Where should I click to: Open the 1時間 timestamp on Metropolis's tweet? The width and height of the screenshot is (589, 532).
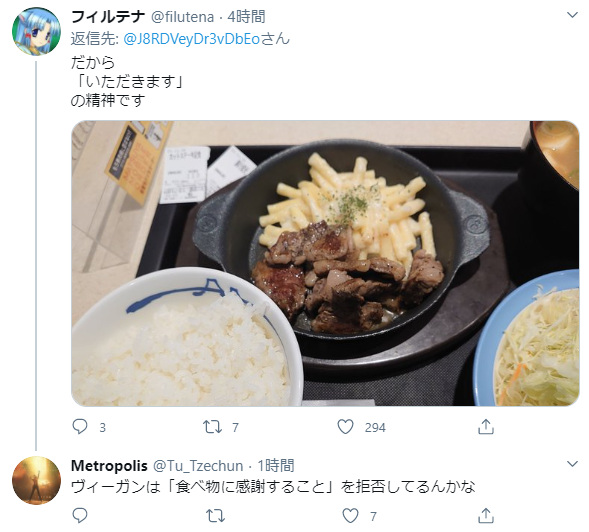275,466
